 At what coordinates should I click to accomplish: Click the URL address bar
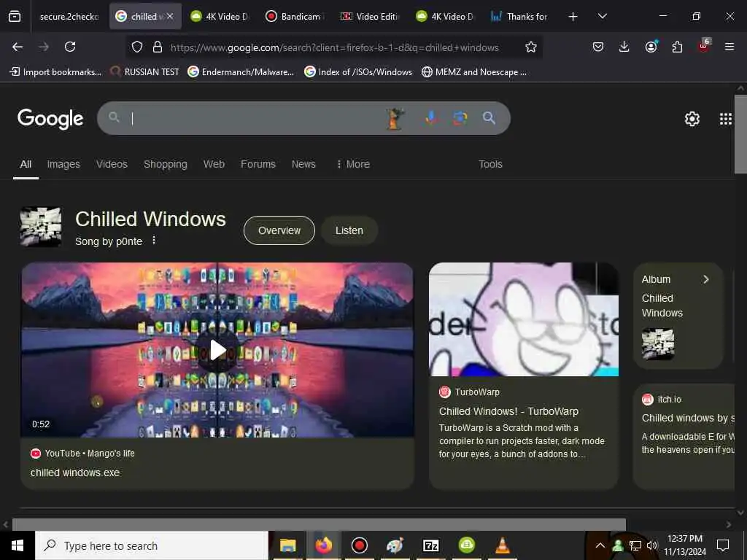pyautogui.click(x=334, y=47)
